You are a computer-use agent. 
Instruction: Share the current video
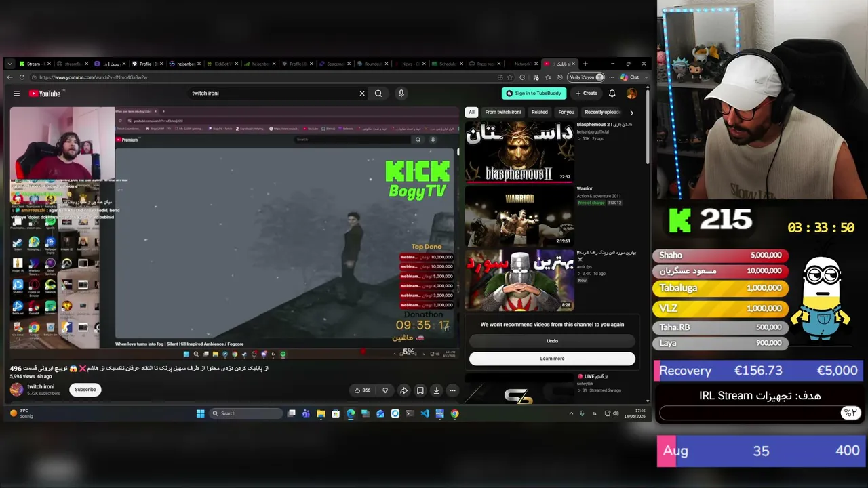[x=403, y=390]
